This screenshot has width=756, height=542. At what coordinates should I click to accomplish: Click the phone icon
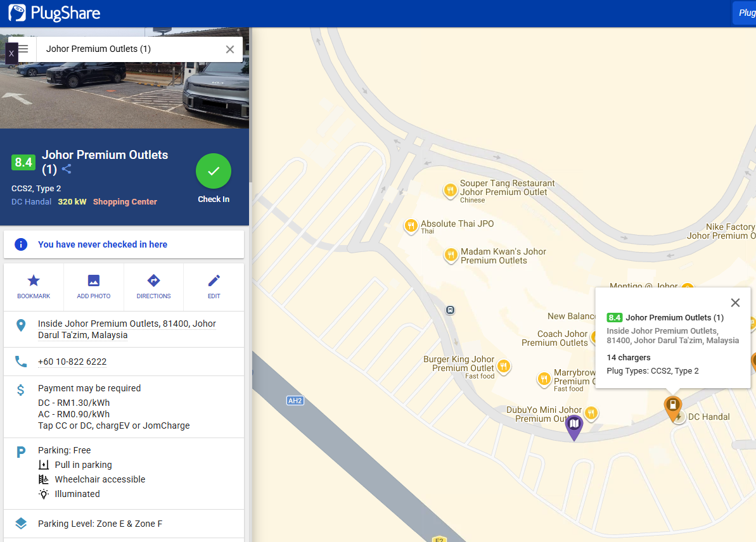21,362
